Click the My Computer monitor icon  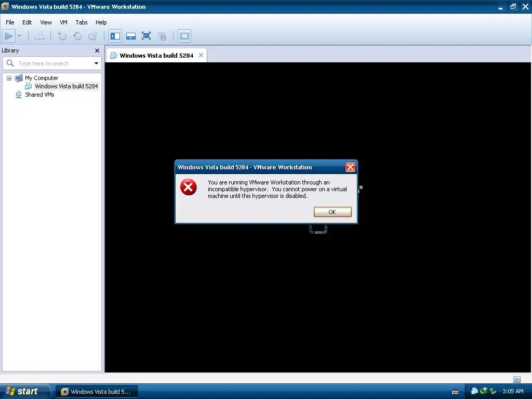(x=19, y=78)
